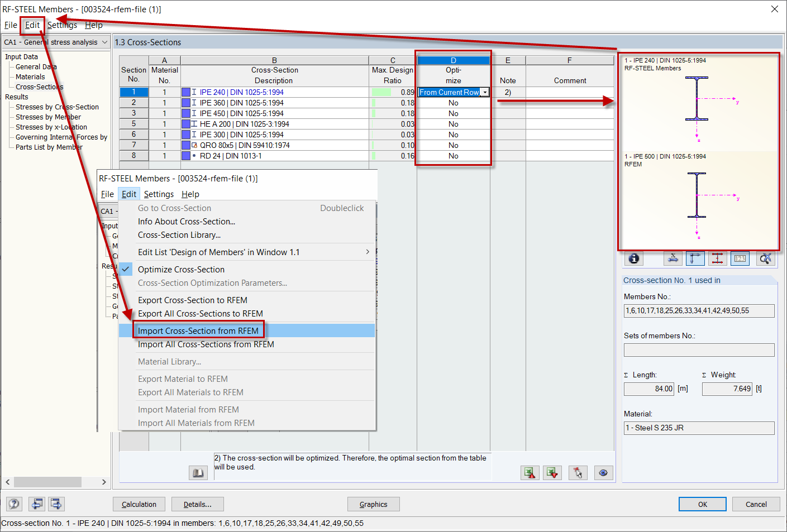Click the left arrow of the navigator scrollbar
This screenshot has height=532, width=787.
click(x=8, y=482)
